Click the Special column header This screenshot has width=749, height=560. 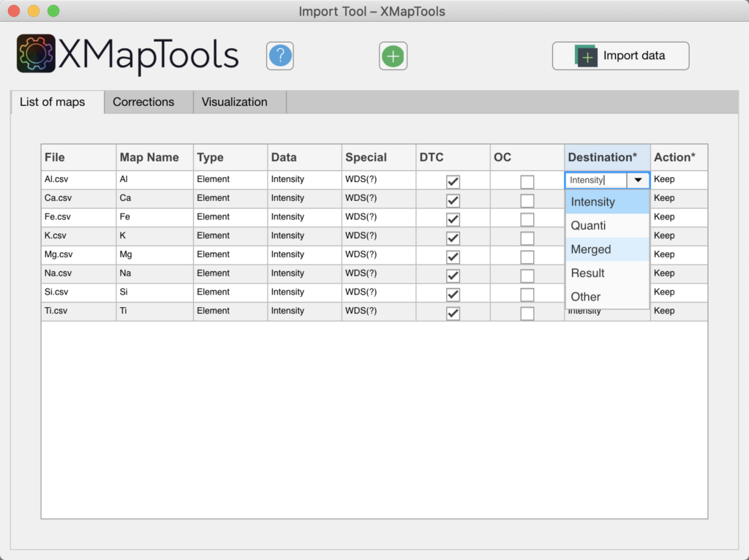tap(379, 157)
